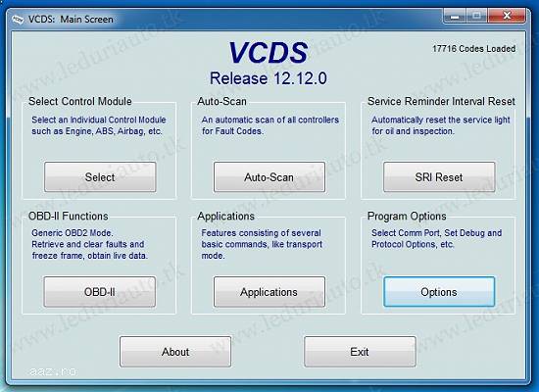Open the OBD-II functions button
The height and width of the screenshot is (392, 539).
pos(100,292)
